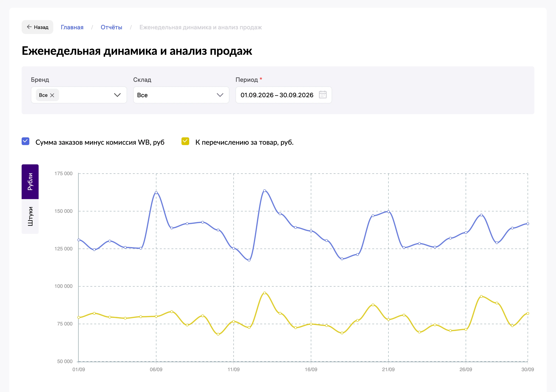The image size is (556, 392).
Task: Expand the Склад dropdown chevron
Action: 220,95
